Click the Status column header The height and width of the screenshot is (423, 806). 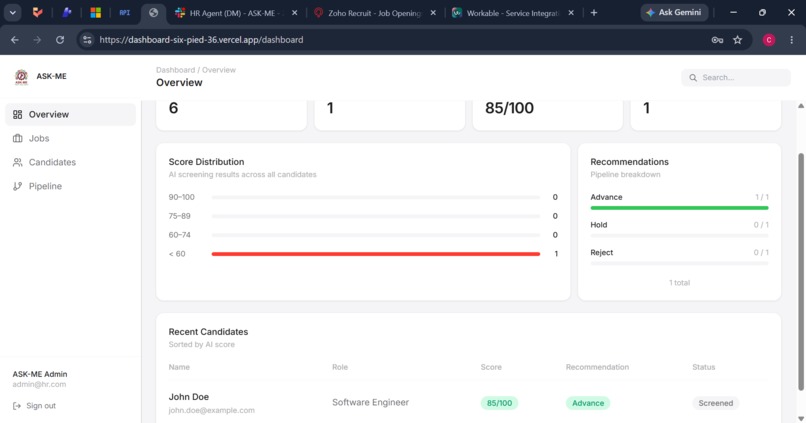tap(704, 367)
